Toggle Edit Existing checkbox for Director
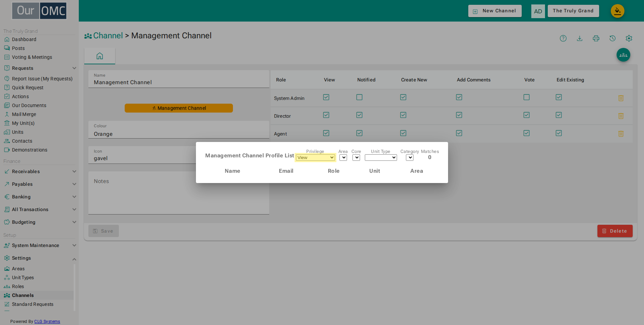The height and width of the screenshot is (325, 644). pos(559,115)
